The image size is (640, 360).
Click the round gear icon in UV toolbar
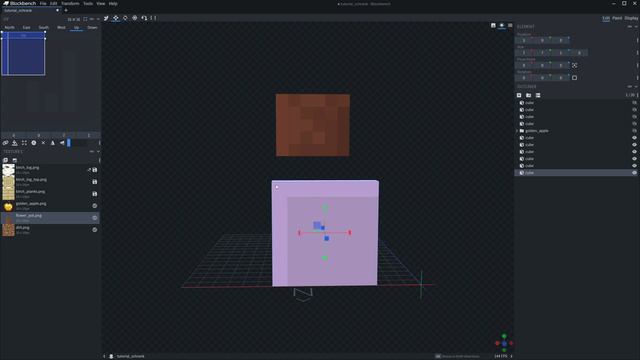pyautogui.click(x=34, y=143)
